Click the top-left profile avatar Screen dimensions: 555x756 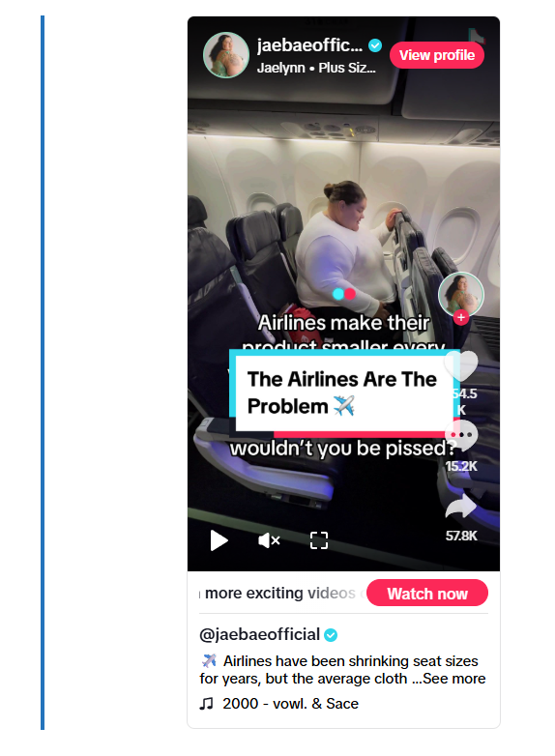coord(226,55)
